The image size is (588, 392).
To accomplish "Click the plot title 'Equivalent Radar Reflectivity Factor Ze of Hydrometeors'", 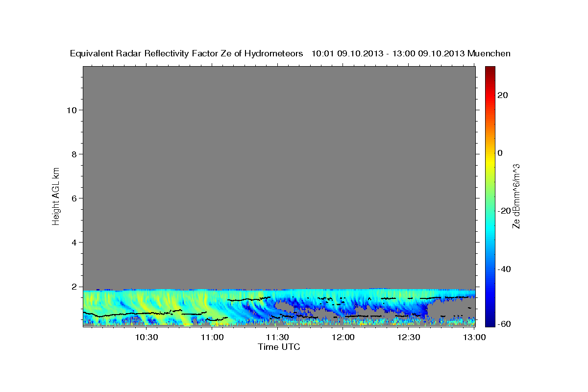I will point(187,53).
